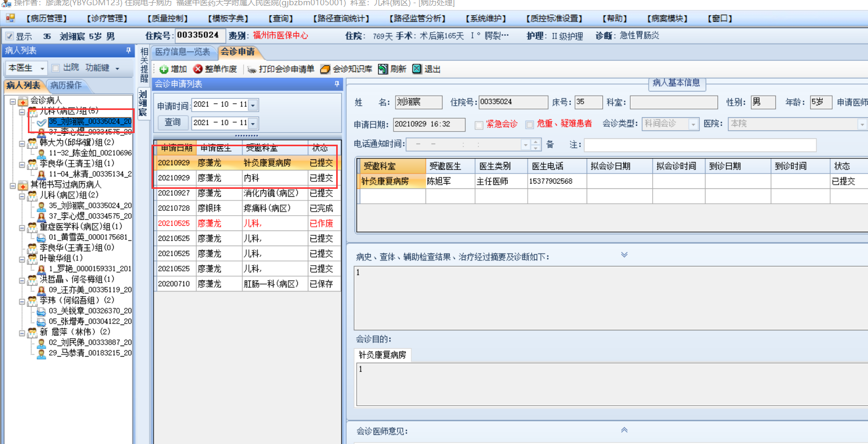Collapse the 其他书写过病历病人 tree node
The image size is (868, 444).
pyautogui.click(x=13, y=185)
